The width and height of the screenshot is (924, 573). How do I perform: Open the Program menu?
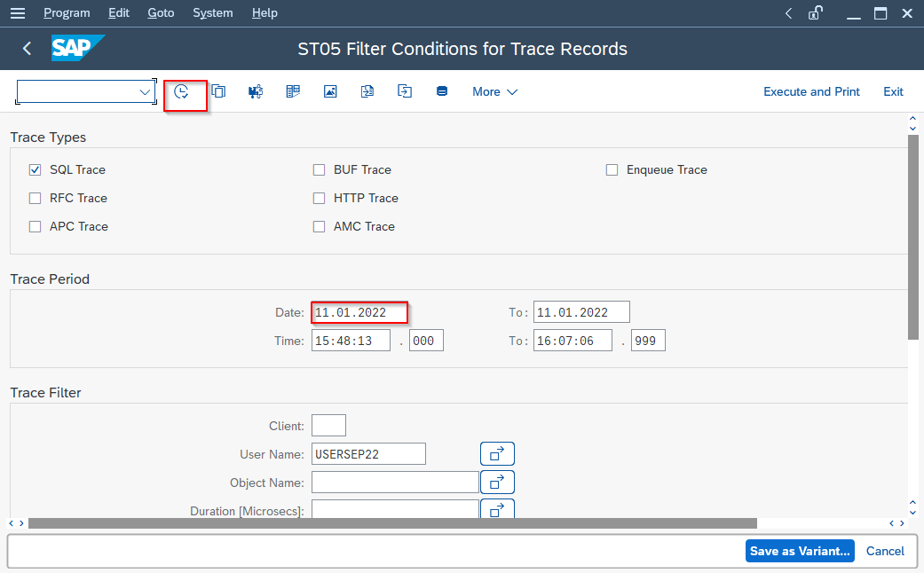pyautogui.click(x=67, y=13)
